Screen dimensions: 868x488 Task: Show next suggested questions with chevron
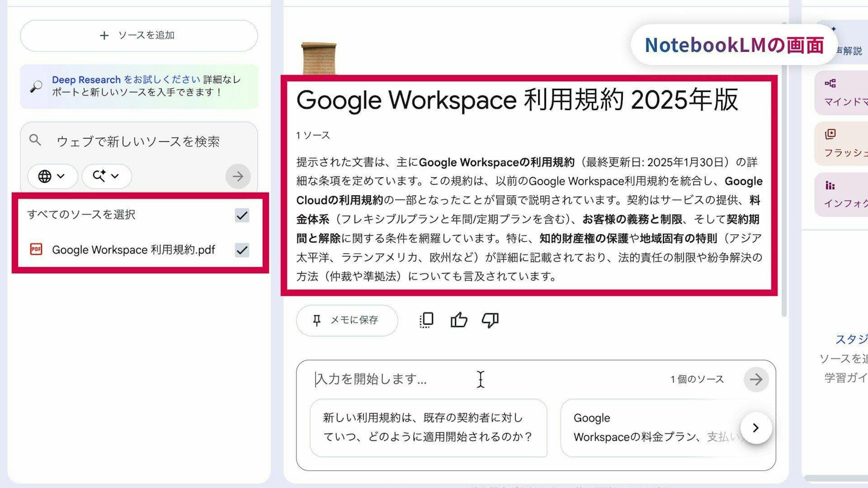[x=756, y=428]
